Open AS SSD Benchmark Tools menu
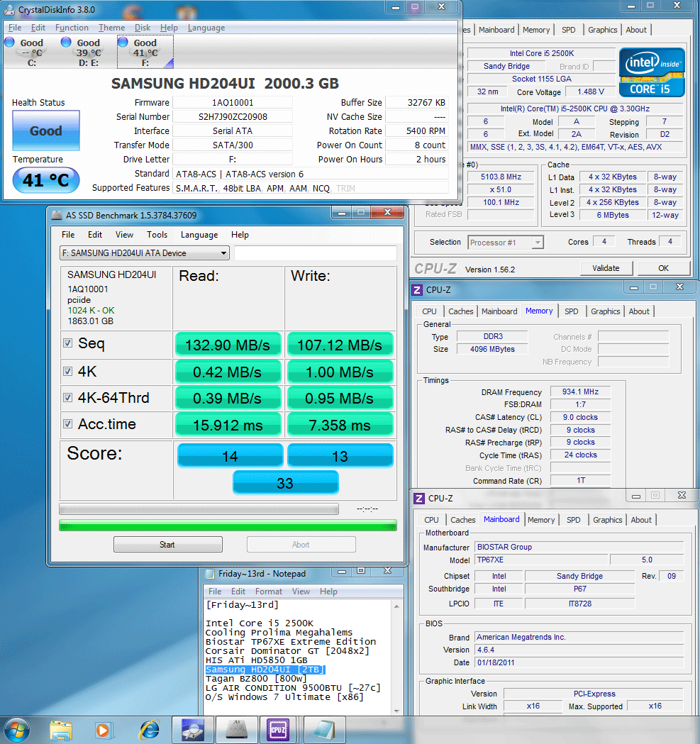 point(157,235)
